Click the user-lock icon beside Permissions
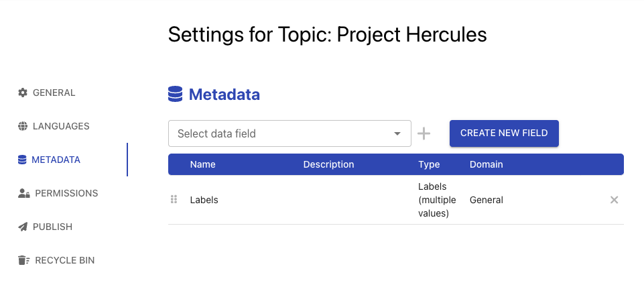Image resolution: width=644 pixels, height=285 pixels. (x=24, y=193)
